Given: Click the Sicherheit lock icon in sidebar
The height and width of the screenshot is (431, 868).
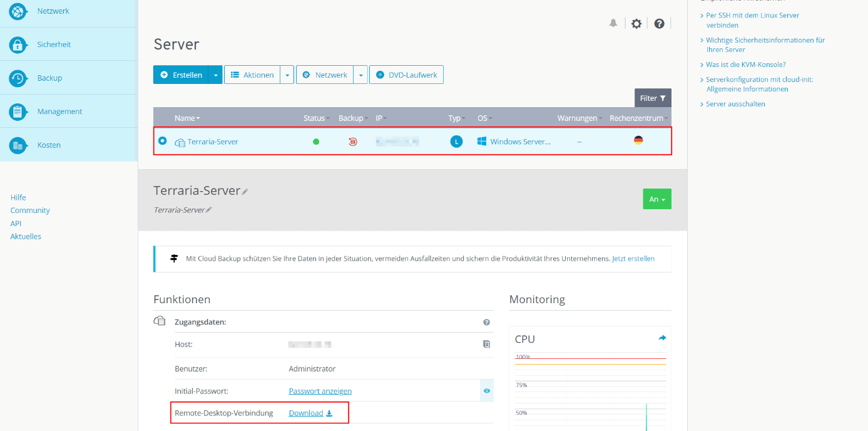Looking at the screenshot, I should (x=18, y=44).
